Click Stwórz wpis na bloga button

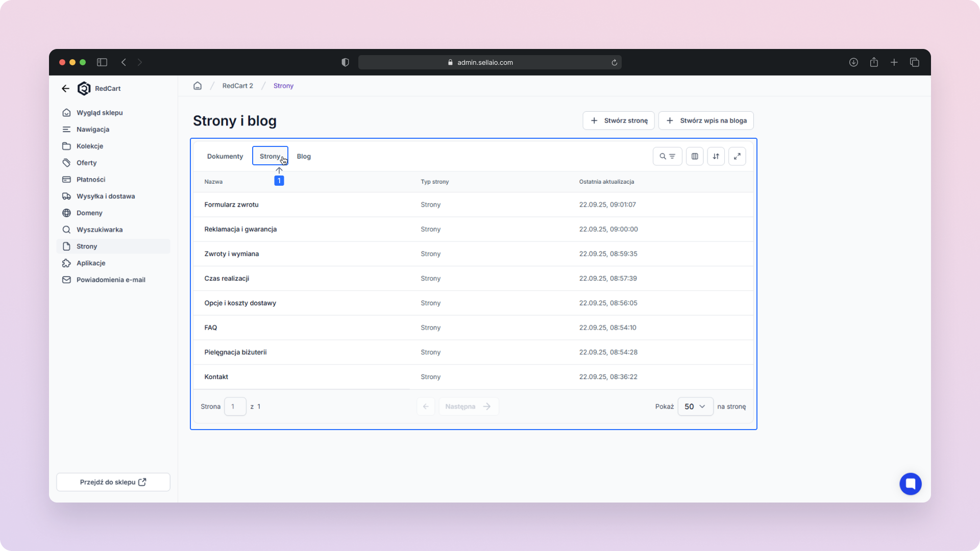click(706, 120)
